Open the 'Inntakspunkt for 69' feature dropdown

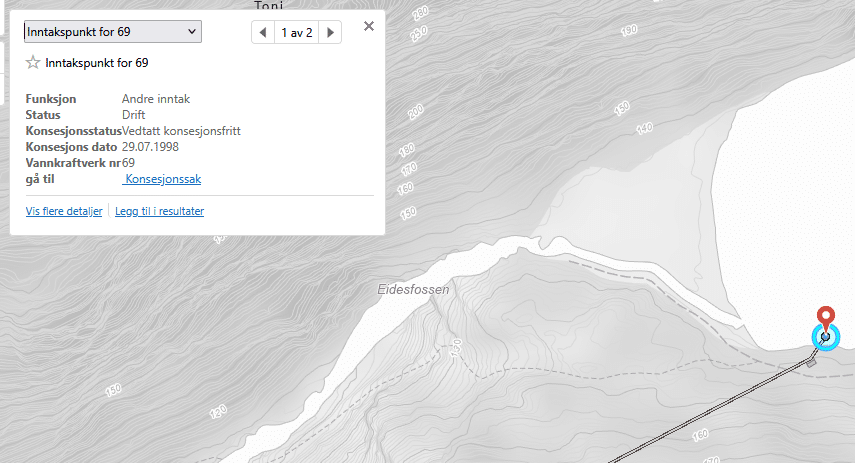click(x=112, y=32)
